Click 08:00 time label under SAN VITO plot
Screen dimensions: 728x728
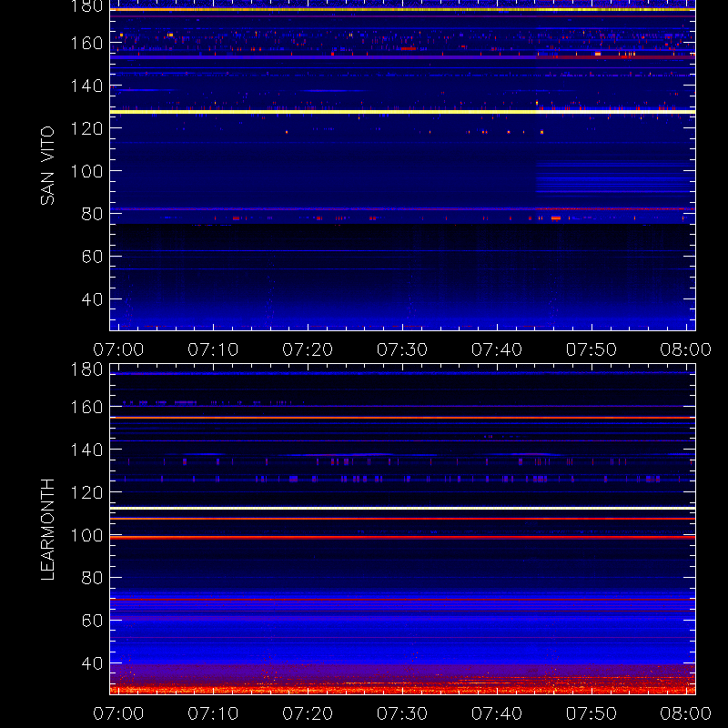click(686, 349)
